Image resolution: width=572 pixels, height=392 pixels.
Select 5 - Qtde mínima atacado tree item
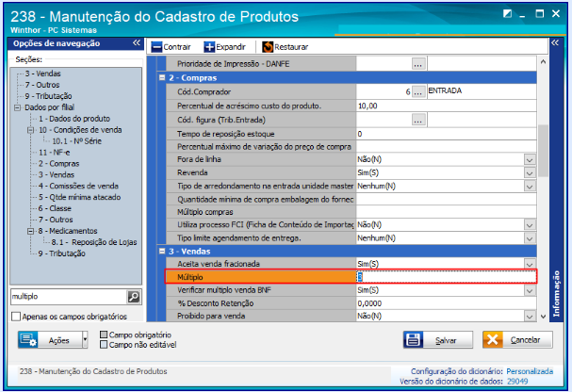click(79, 197)
